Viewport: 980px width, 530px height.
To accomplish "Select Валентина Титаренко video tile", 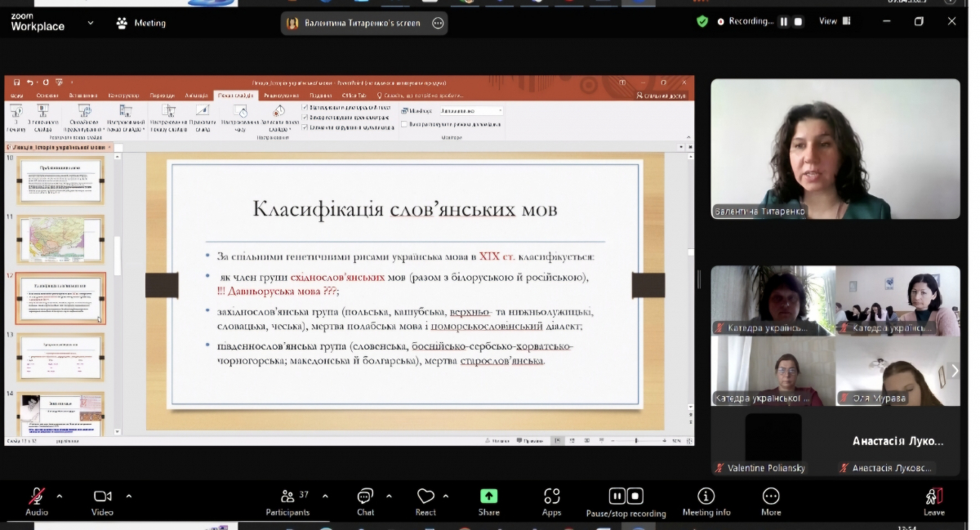I will pos(835,149).
